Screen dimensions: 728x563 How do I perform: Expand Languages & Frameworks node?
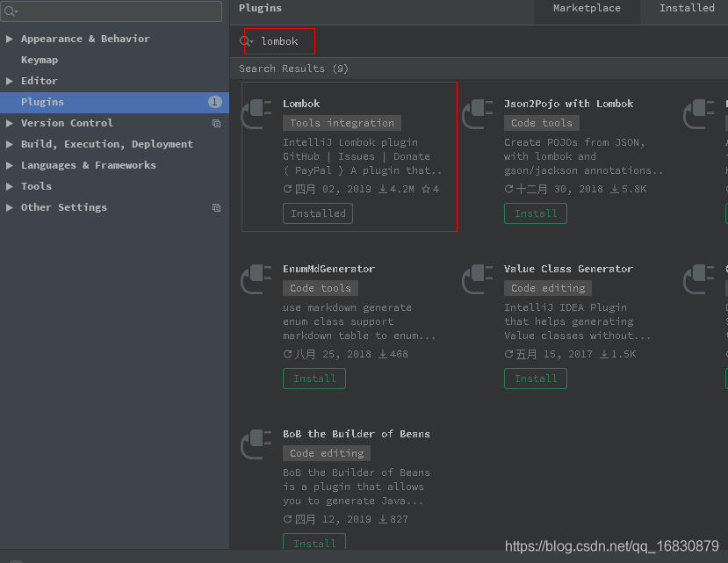[10, 165]
